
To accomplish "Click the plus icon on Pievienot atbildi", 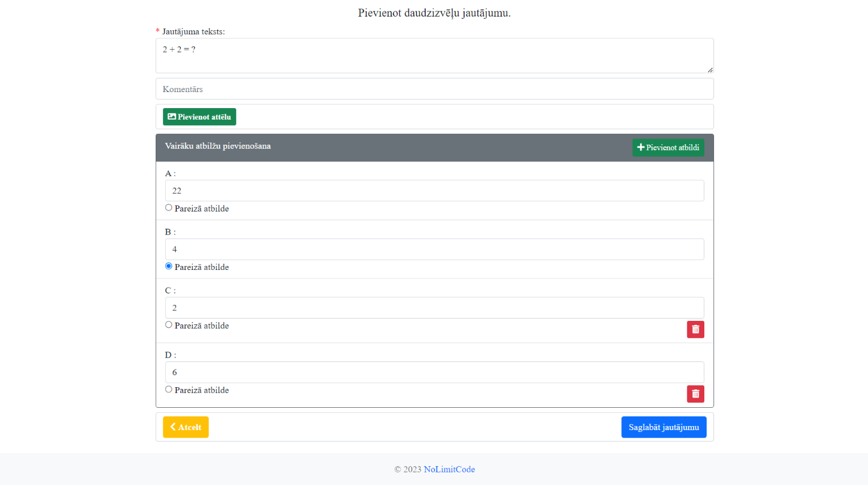I will 641,148.
